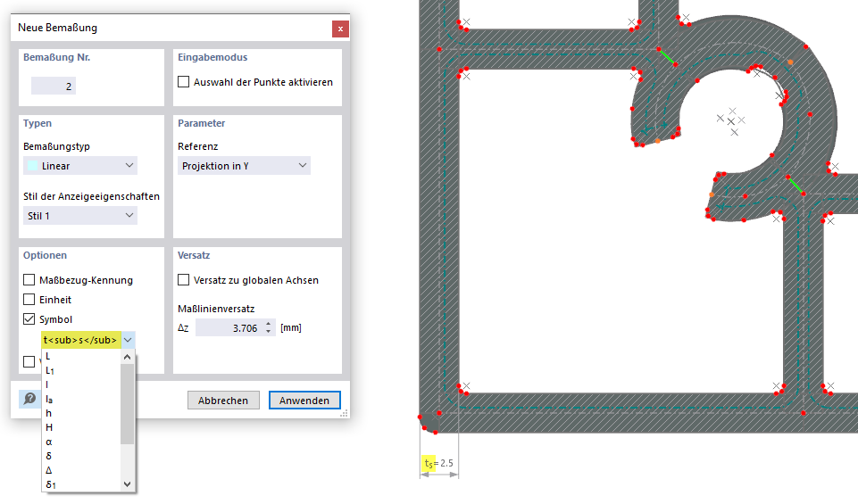Click the Anwenden button

click(304, 401)
